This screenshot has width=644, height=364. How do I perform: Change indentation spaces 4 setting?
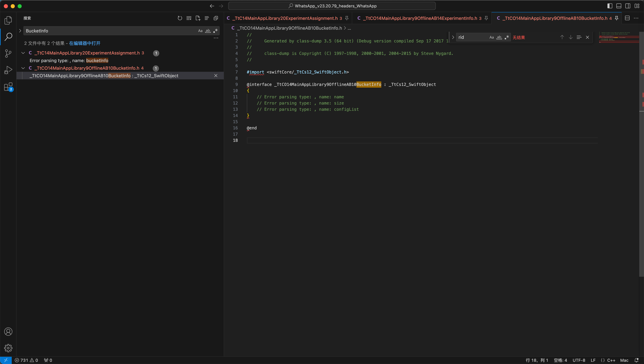tap(560, 360)
